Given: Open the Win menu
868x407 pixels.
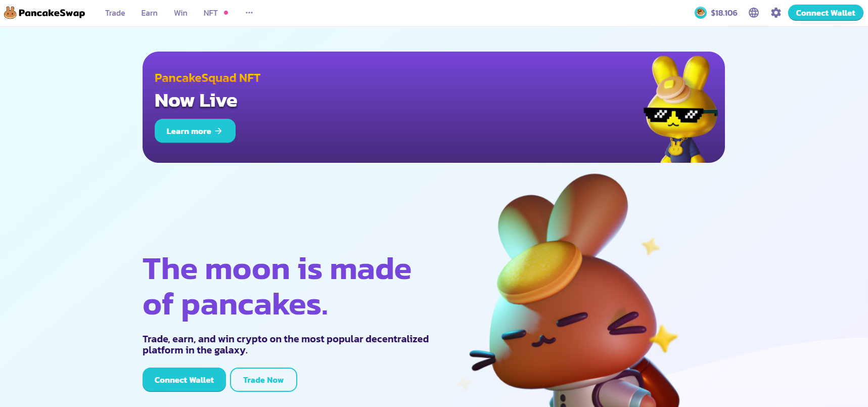Looking at the screenshot, I should coord(180,13).
